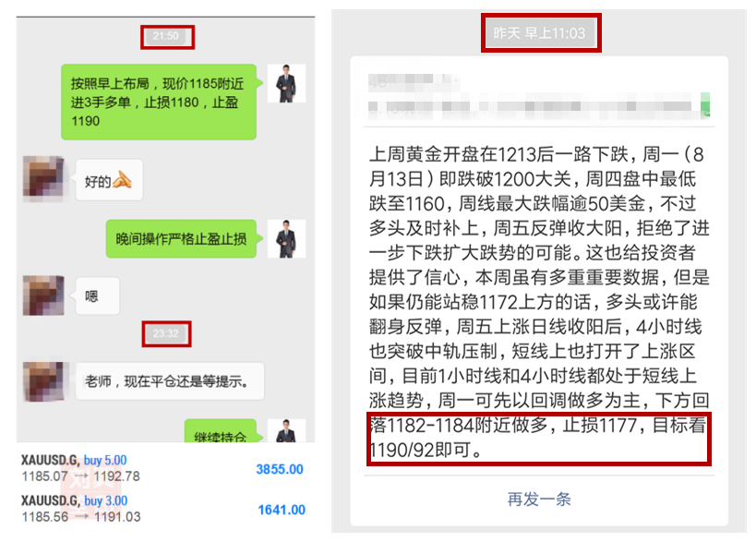Click the 昨天 早上11:03 timestamp
756x542 pixels.
pos(540,33)
